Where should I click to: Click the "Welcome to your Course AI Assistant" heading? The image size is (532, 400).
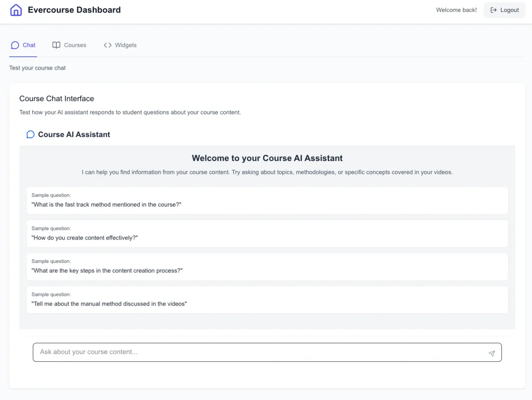tap(267, 158)
